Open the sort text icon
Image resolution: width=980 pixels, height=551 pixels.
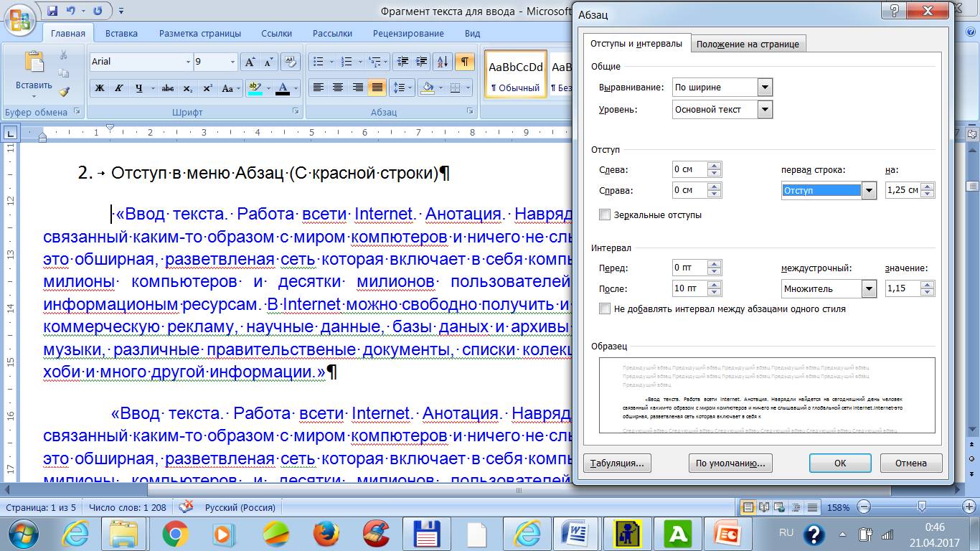(x=443, y=62)
